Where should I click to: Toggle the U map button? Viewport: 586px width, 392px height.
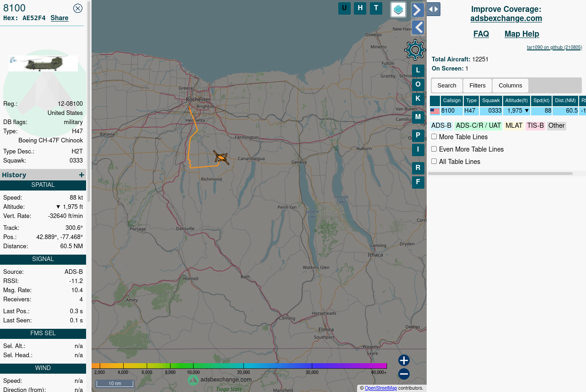point(344,8)
